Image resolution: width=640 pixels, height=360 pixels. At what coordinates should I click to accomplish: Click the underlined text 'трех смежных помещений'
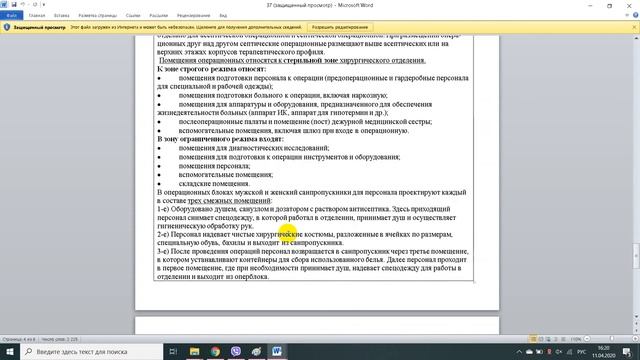click(x=229, y=201)
